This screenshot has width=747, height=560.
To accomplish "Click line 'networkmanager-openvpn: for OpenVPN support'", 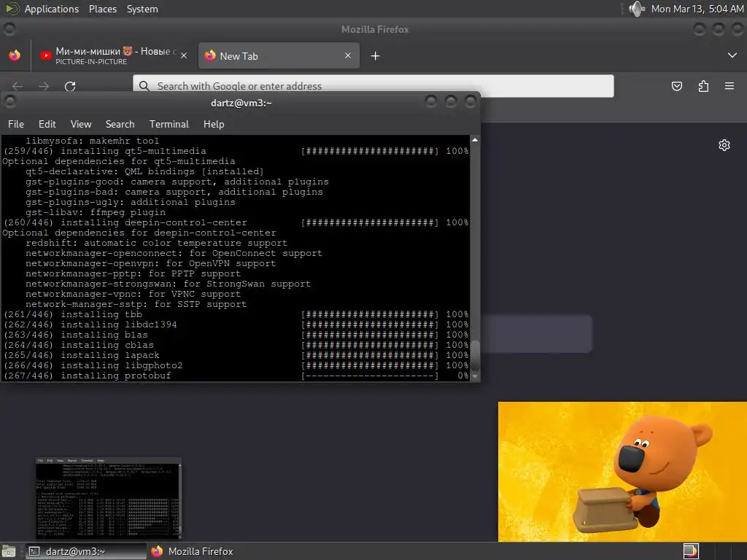I will click(150, 263).
